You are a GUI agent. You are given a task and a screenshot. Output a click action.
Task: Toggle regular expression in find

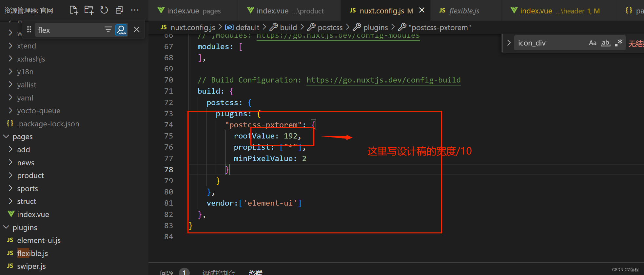(618, 43)
